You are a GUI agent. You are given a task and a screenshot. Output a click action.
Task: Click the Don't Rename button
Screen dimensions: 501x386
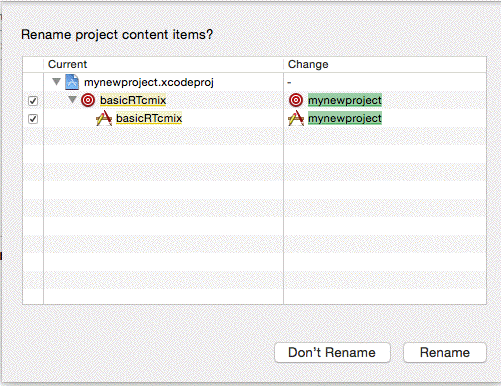click(332, 353)
